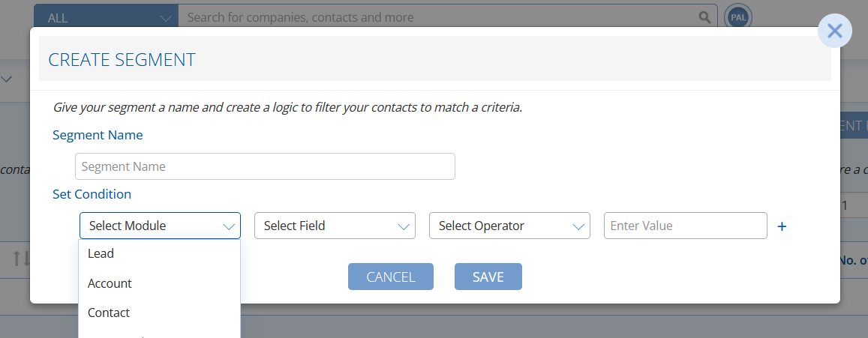Close the Create Segment dialog with X
The height and width of the screenshot is (338, 868).
[834, 31]
